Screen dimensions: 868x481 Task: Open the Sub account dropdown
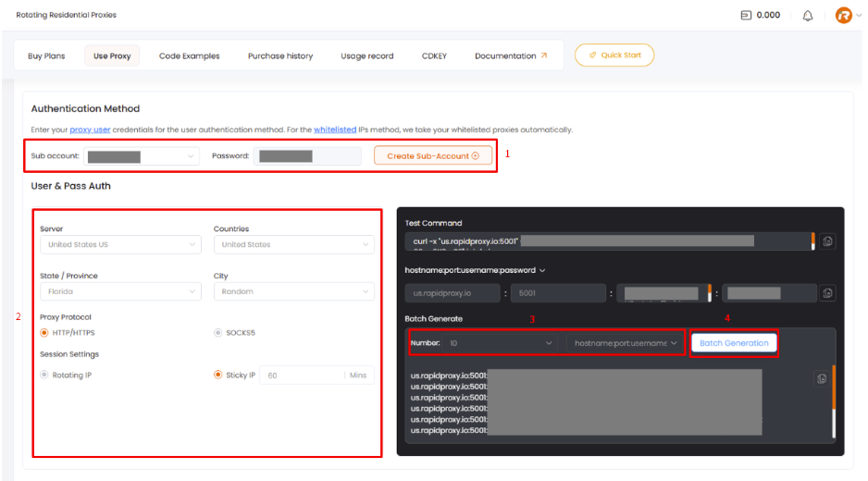click(142, 156)
